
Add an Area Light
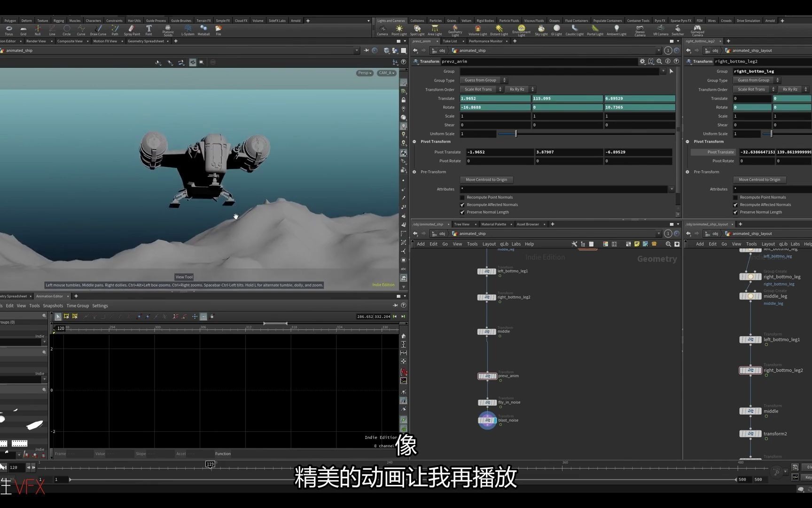click(435, 30)
